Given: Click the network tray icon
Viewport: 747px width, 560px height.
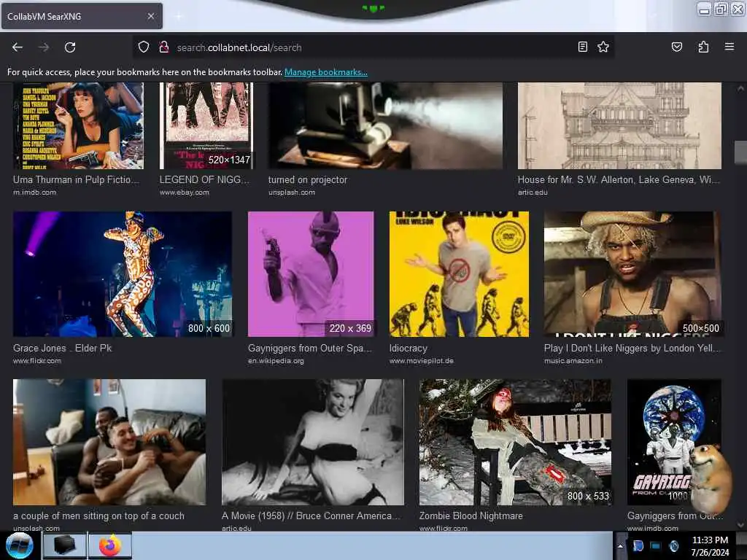Looking at the screenshot, I should click(656, 546).
